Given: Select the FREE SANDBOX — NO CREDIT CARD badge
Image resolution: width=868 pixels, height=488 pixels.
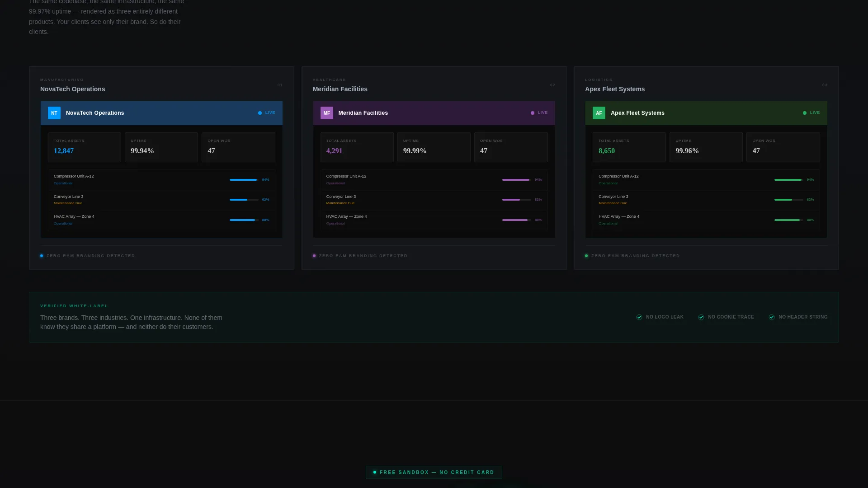Looking at the screenshot, I should coord(434,472).
